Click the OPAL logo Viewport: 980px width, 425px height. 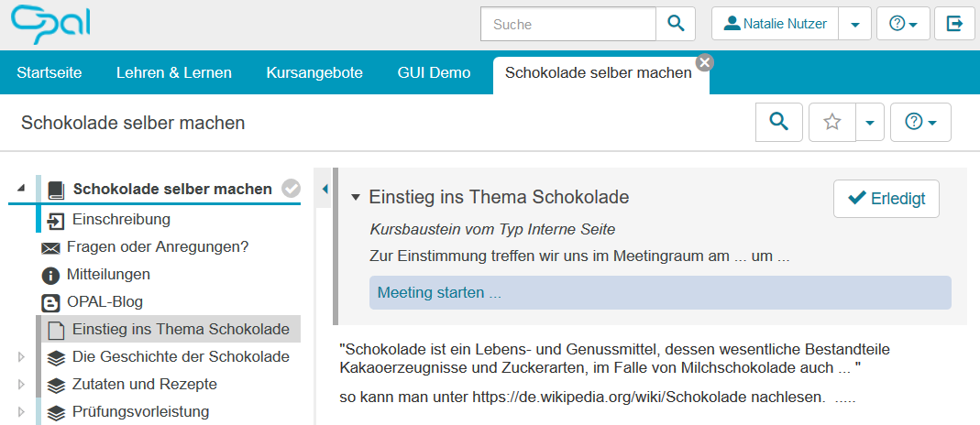[x=51, y=23]
